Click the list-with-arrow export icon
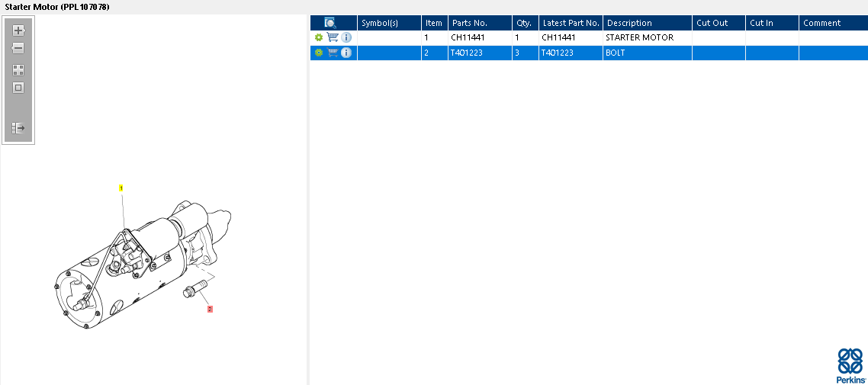 (18, 128)
